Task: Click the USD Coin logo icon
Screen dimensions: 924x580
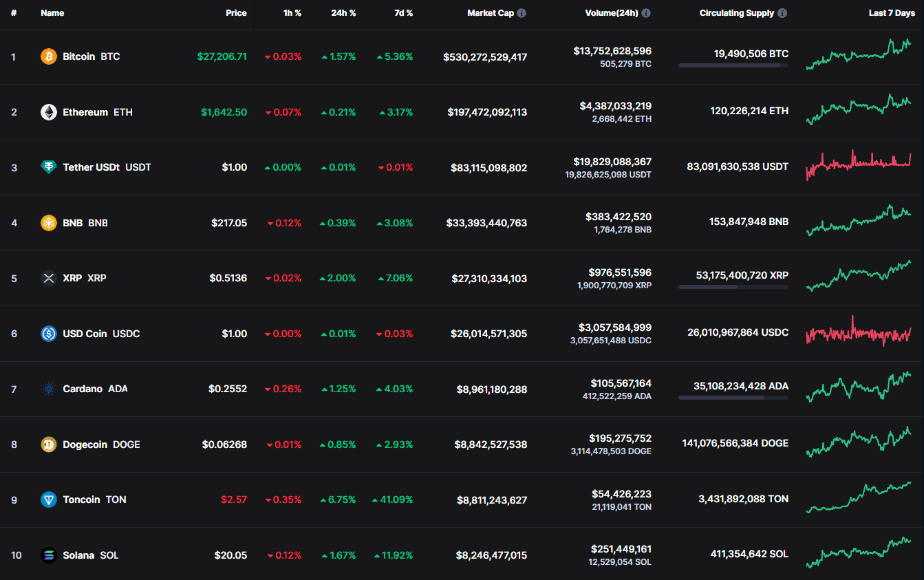Action: point(48,334)
